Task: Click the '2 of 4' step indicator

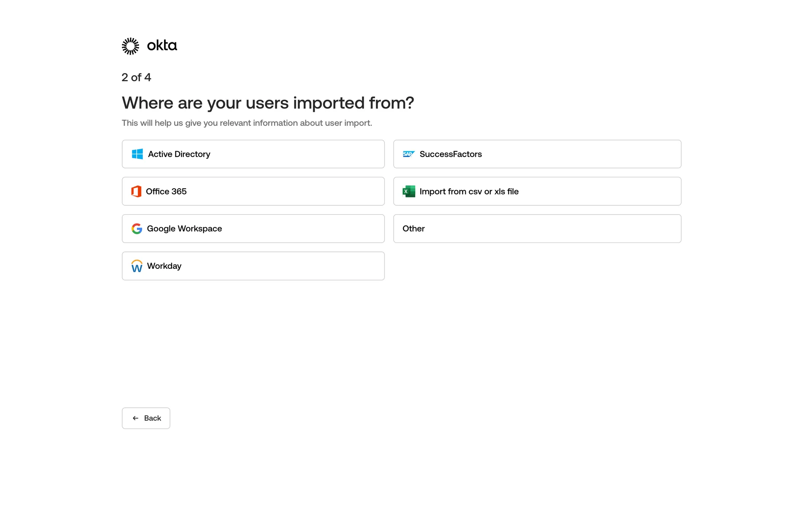Action: coord(136,77)
